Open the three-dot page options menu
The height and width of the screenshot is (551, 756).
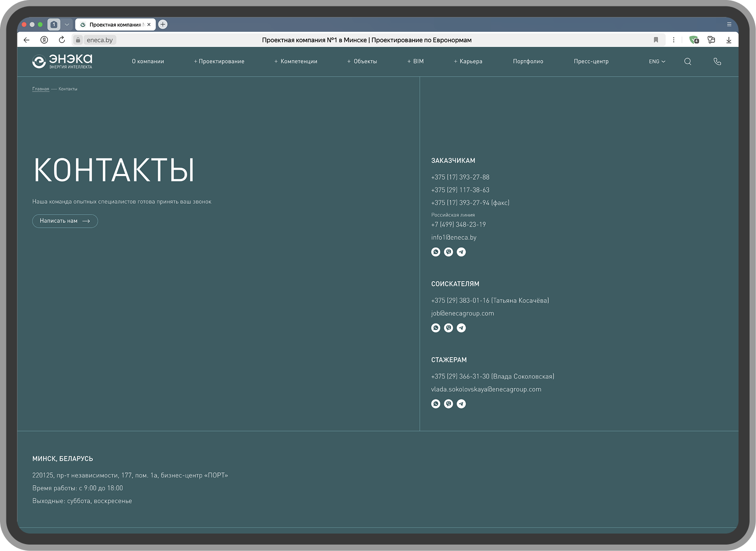674,40
